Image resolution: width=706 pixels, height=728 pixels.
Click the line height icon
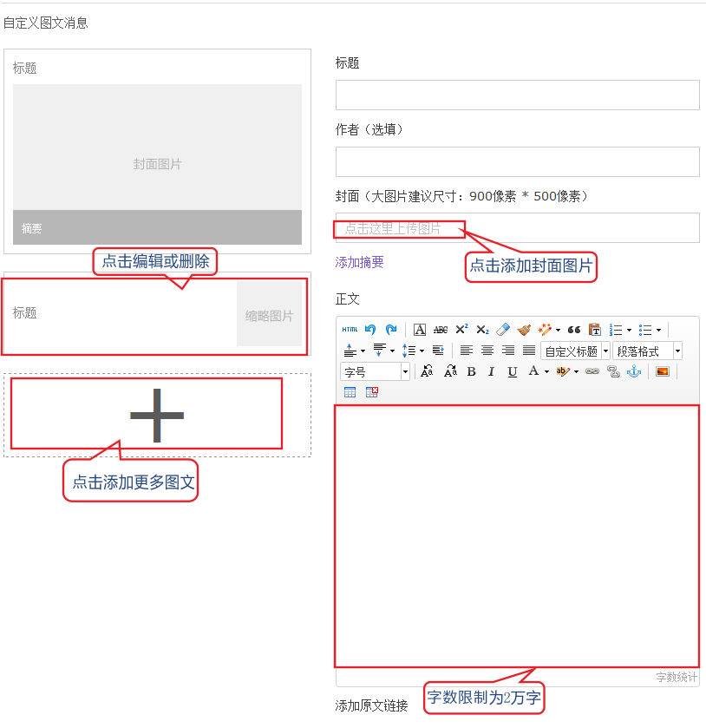click(x=409, y=351)
